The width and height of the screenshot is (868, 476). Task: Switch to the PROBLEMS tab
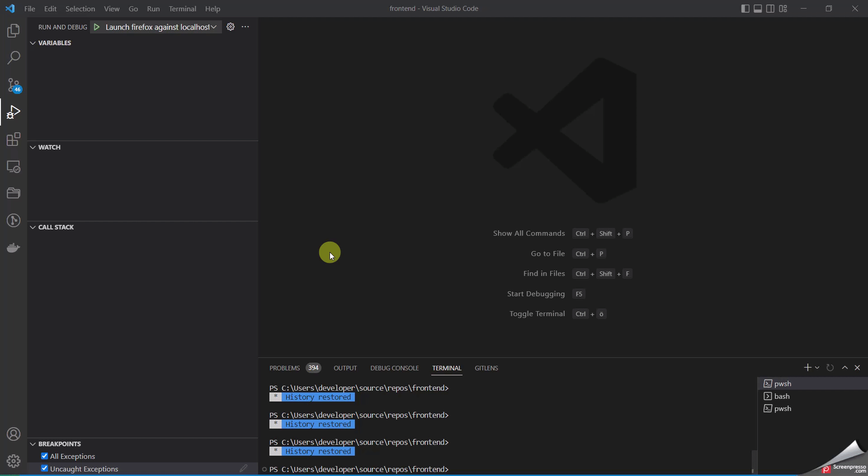[284, 368]
